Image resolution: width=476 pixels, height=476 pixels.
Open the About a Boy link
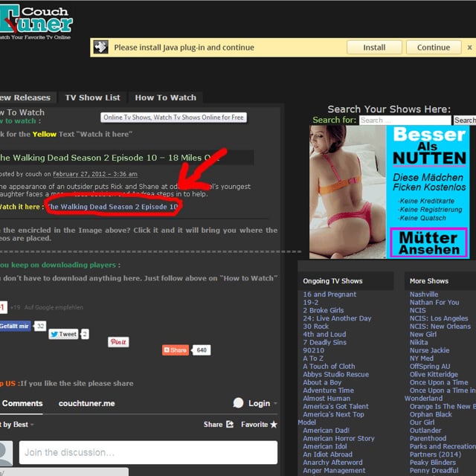coord(322,382)
